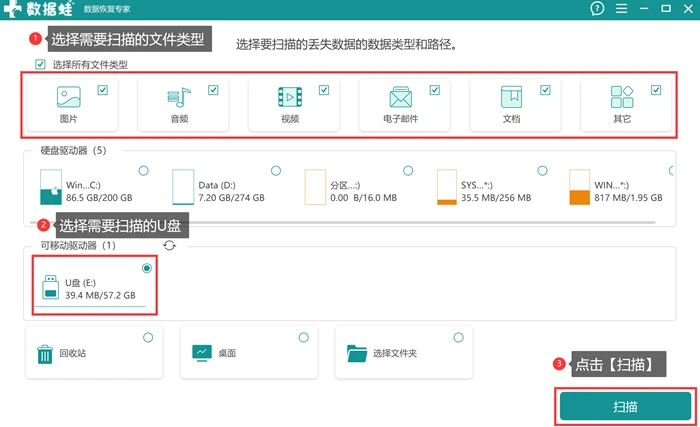Start scanning with the 扫描 button
This screenshot has width=700, height=427.
(625, 406)
